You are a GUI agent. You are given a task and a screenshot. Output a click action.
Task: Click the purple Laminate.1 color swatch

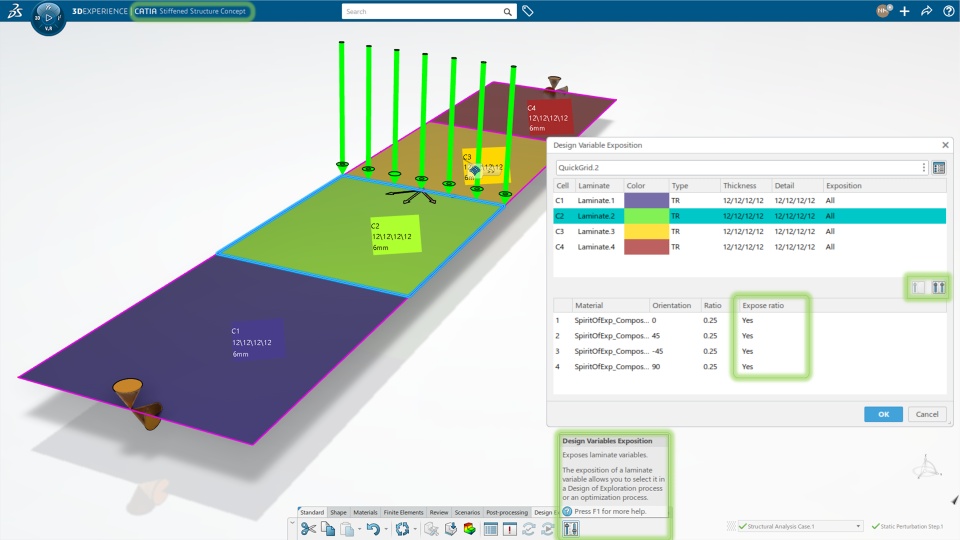click(x=646, y=200)
